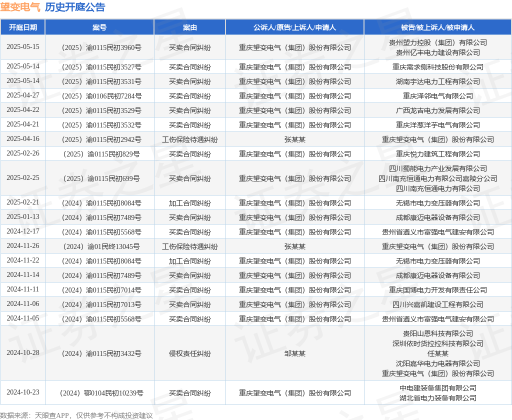Viewport: 512px width, 420px height.
Task: Select the 开庭日期 column header
Action: point(23,27)
